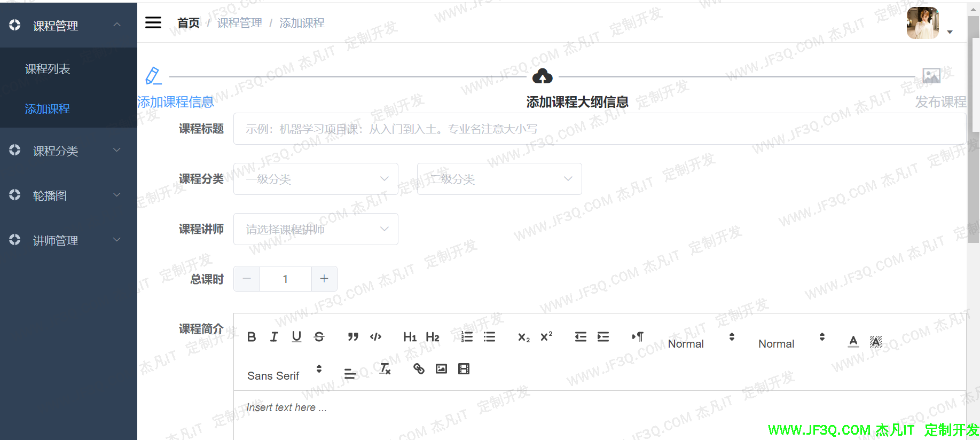The height and width of the screenshot is (440, 980).
Task: Increase 总课时 with the plus button
Action: click(x=324, y=279)
